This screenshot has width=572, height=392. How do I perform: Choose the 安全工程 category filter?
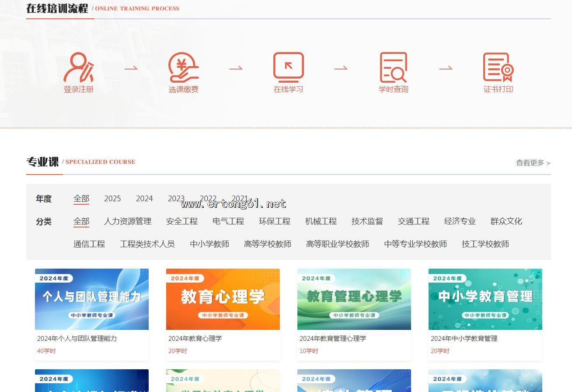point(182,221)
